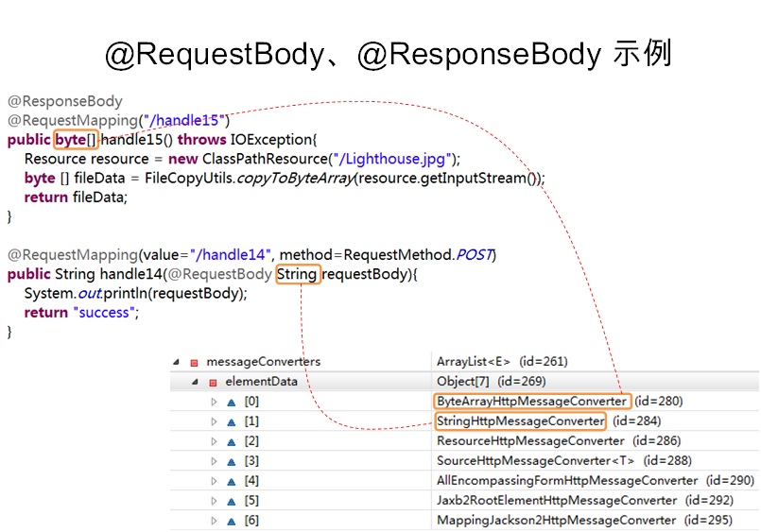The height and width of the screenshot is (532, 761).
Task: Click the return fileData statement
Action: tap(76, 197)
